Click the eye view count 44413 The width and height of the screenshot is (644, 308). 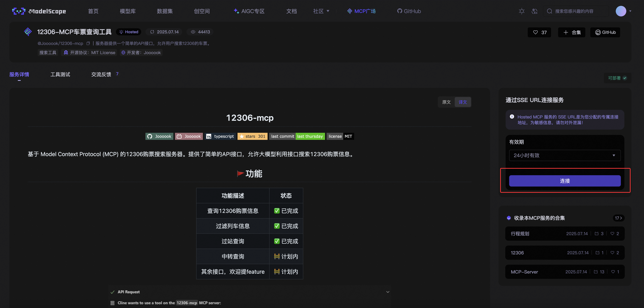coord(201,32)
